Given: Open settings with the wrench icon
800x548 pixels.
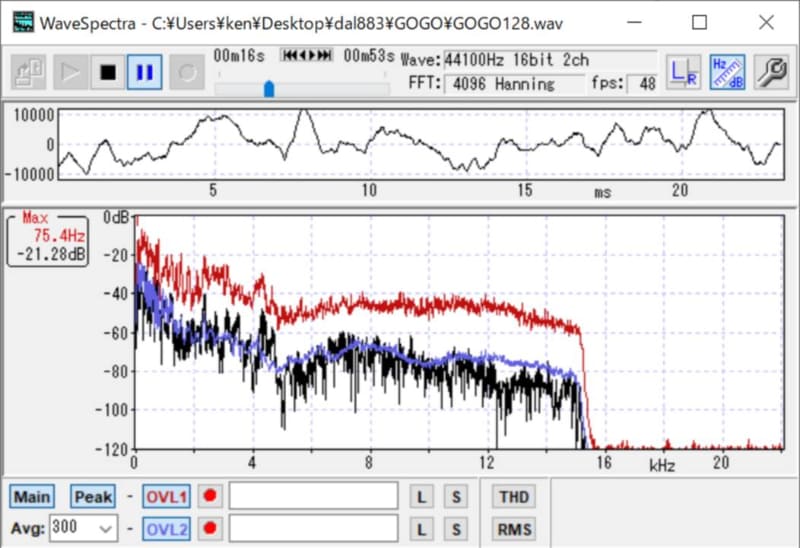Looking at the screenshot, I should point(771,72).
